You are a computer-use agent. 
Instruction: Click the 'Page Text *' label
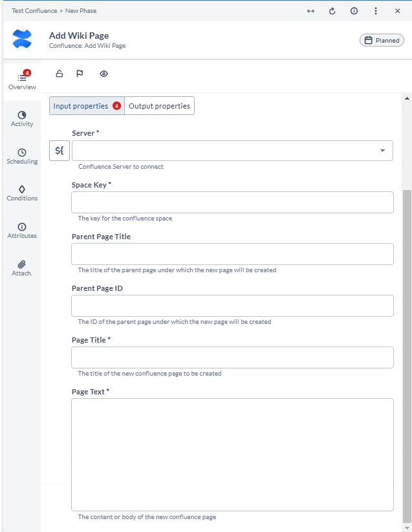tap(91, 392)
